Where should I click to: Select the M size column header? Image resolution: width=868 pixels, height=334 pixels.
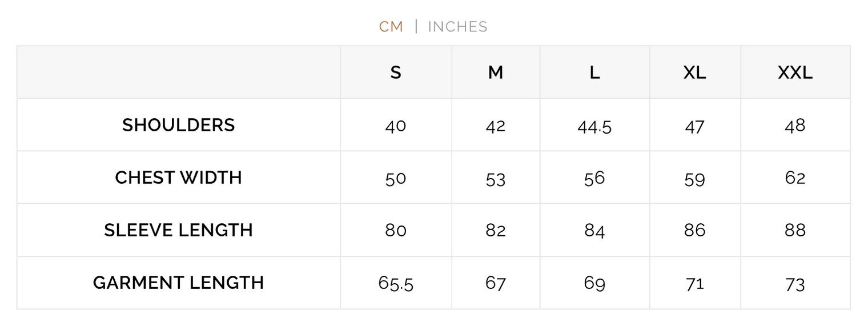coord(496,73)
